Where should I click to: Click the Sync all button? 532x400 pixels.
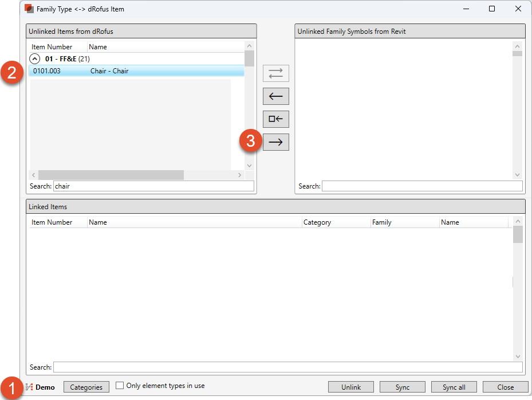(x=454, y=387)
